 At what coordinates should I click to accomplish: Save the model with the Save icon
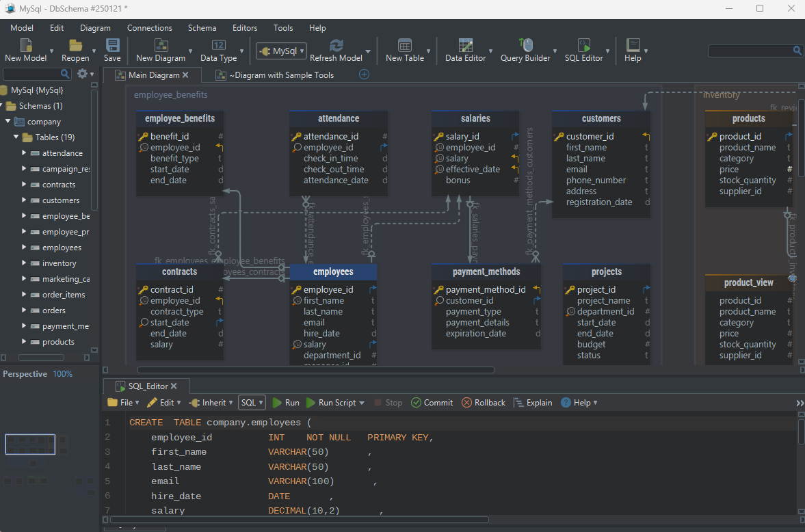112,45
